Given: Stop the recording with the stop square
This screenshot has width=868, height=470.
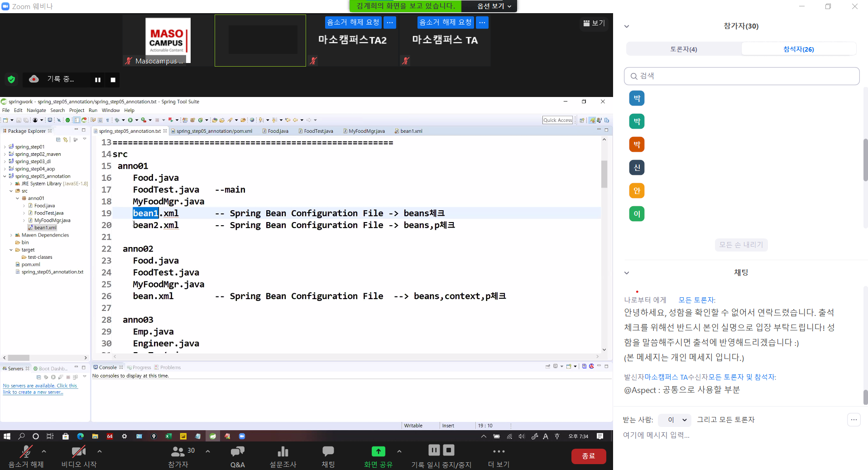Looking at the screenshot, I should [113, 80].
